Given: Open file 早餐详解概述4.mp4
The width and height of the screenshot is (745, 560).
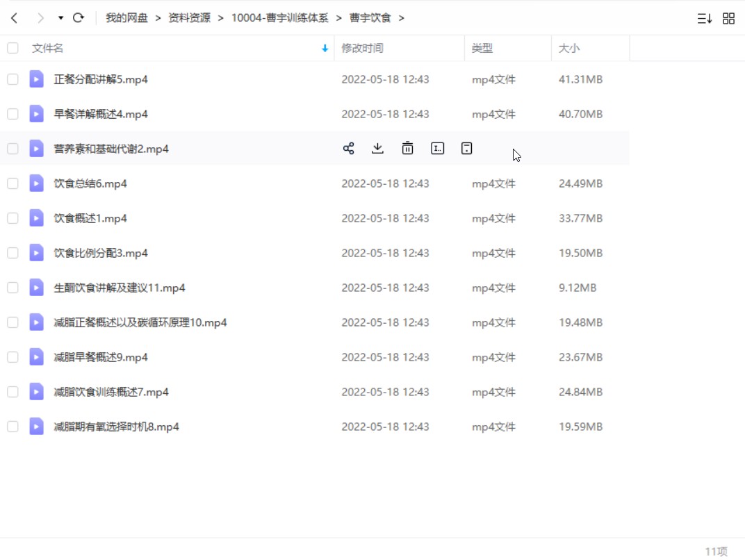Looking at the screenshot, I should pos(101,114).
